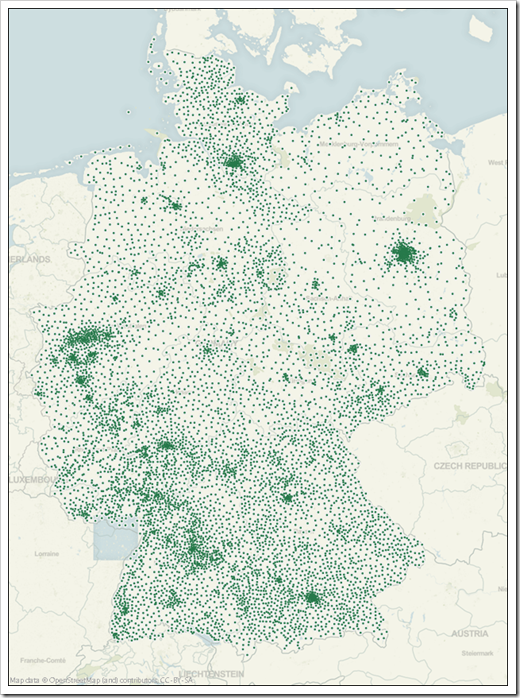520x698 pixels.
Task: Click the CZECH REPUBLIC map label
Action: [470, 466]
